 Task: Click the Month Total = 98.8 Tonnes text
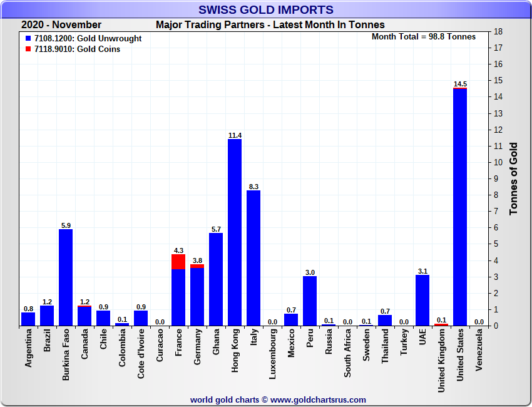point(423,37)
